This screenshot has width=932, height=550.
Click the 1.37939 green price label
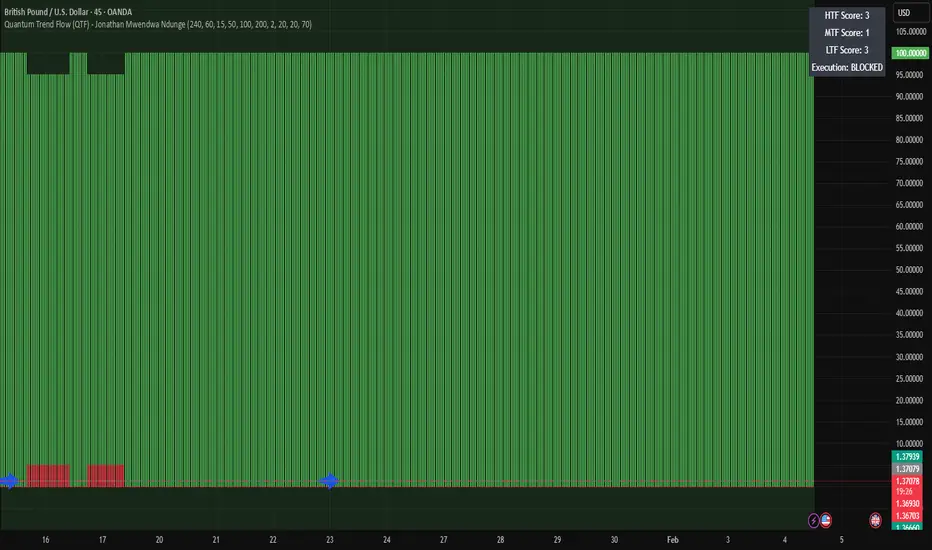[x=907, y=457]
